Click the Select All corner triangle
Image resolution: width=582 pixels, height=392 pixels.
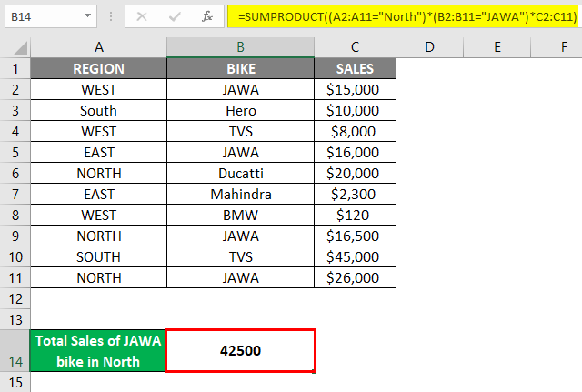click(15, 46)
